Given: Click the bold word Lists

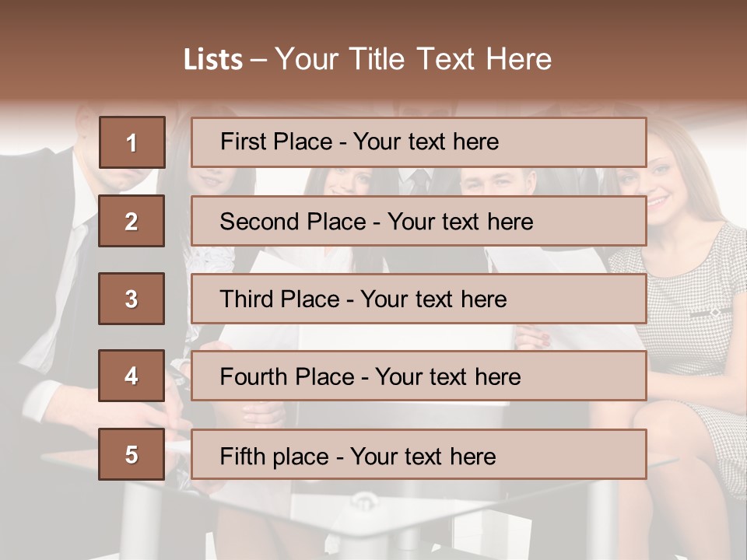Looking at the screenshot, I should point(213,59).
